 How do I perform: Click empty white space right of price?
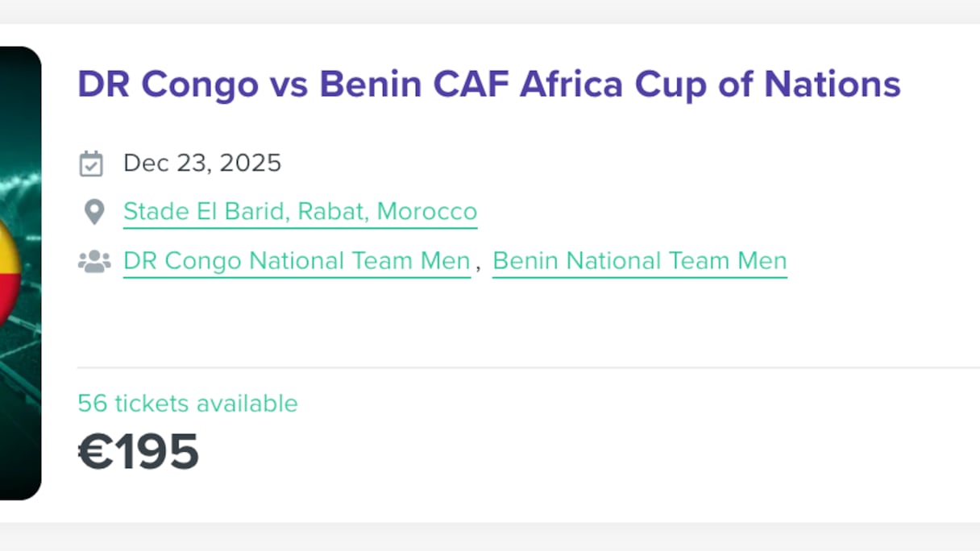pyautogui.click(x=564, y=451)
